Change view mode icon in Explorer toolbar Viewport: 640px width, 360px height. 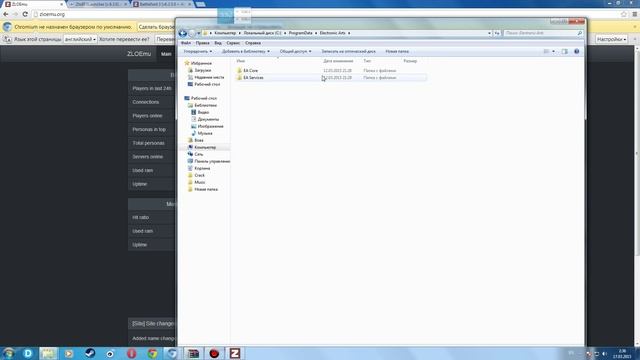tap(546, 51)
